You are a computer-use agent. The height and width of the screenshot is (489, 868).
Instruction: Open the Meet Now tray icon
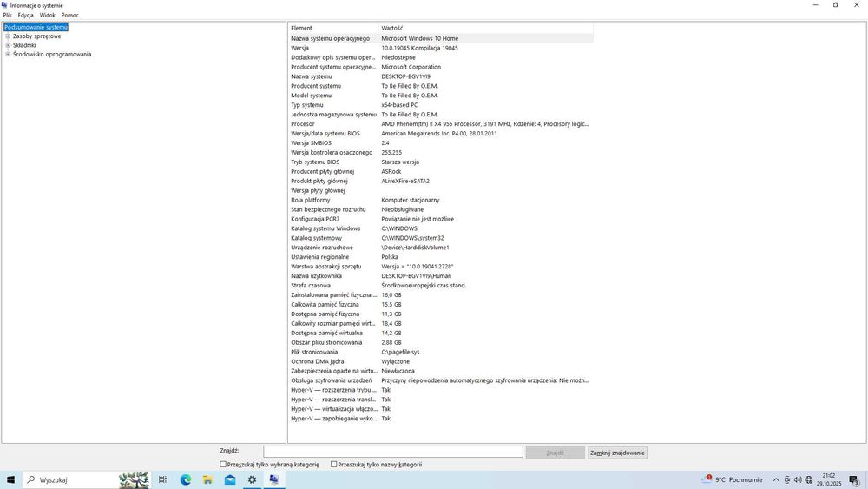point(786,479)
